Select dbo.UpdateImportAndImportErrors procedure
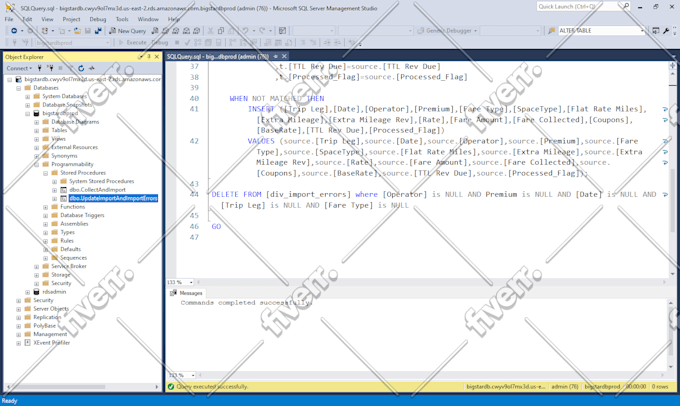The image size is (680, 406). [x=113, y=198]
